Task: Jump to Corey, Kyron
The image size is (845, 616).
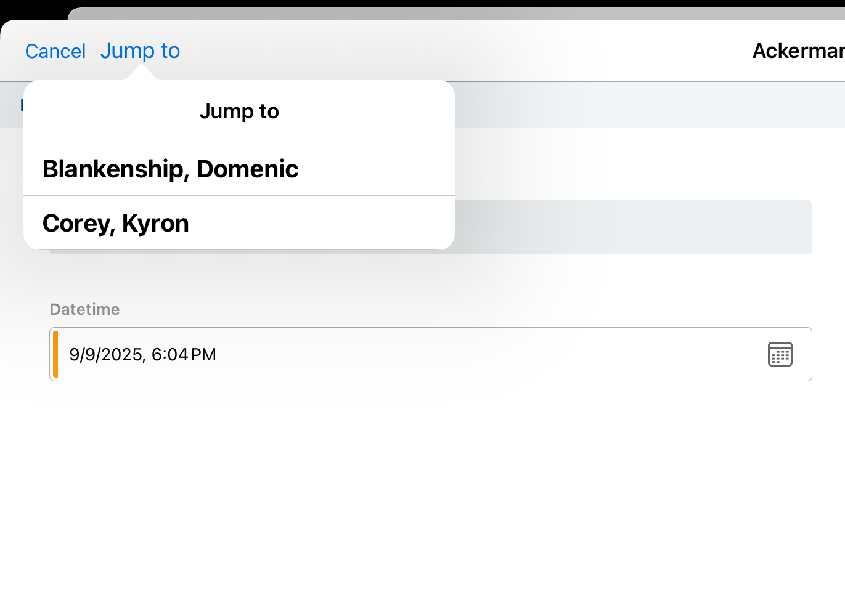Action: pyautogui.click(x=116, y=224)
